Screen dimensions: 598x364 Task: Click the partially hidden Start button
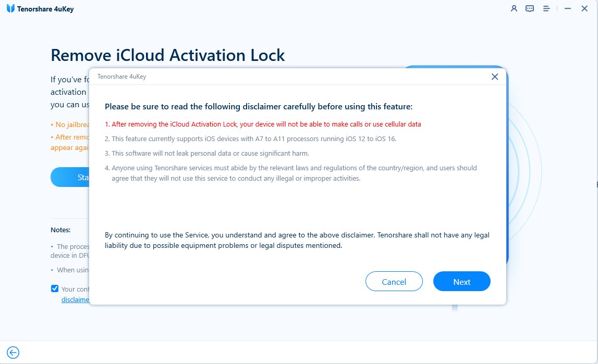tap(70, 178)
